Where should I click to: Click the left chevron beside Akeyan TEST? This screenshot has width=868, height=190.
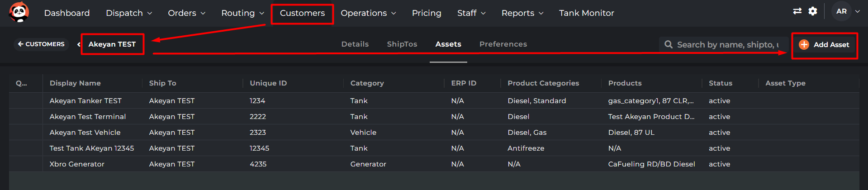pyautogui.click(x=79, y=44)
